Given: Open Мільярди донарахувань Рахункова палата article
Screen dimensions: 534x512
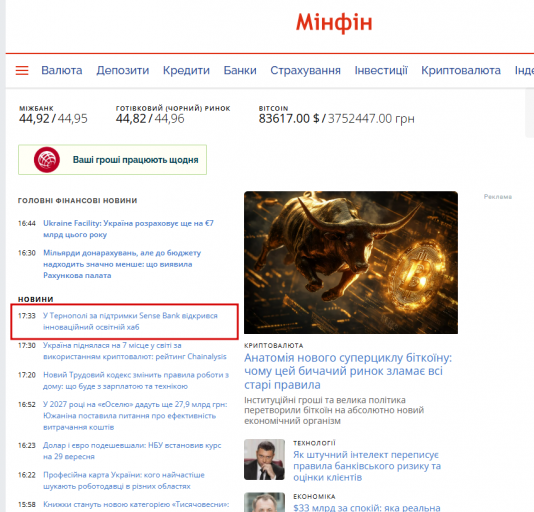Looking at the screenshot, I should pos(122,264).
